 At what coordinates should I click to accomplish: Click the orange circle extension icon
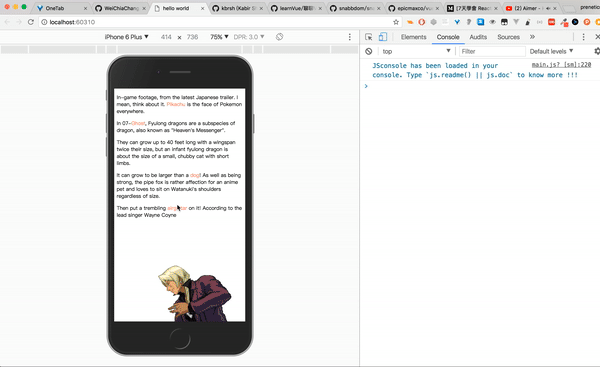422,22
